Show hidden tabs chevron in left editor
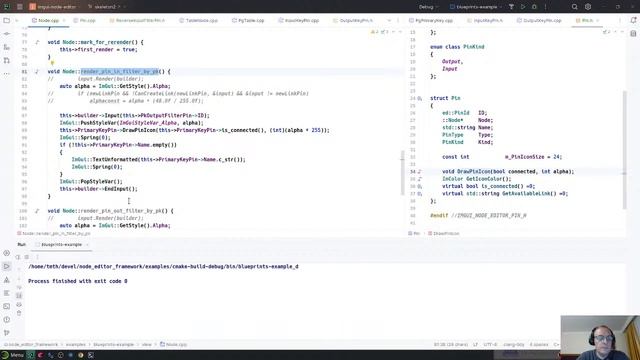640x360 pixels. pyautogui.click(x=389, y=20)
